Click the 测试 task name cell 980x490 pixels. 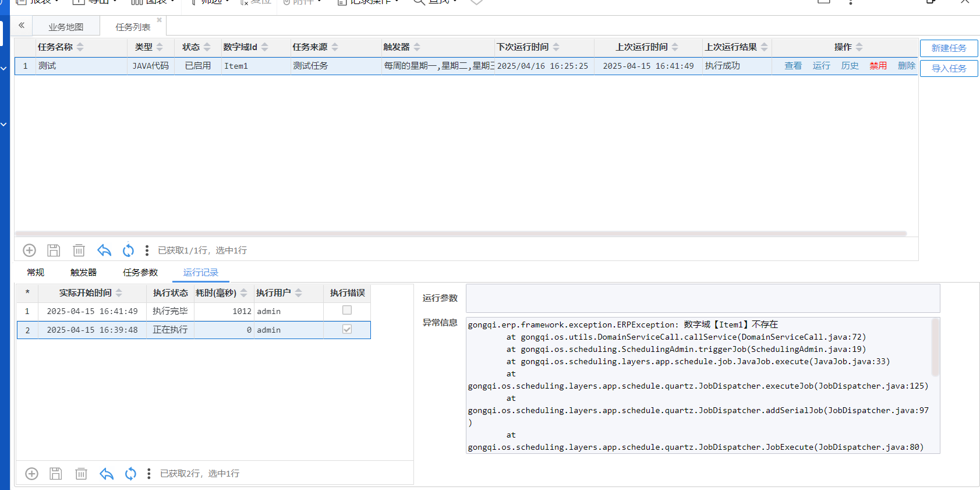82,66
